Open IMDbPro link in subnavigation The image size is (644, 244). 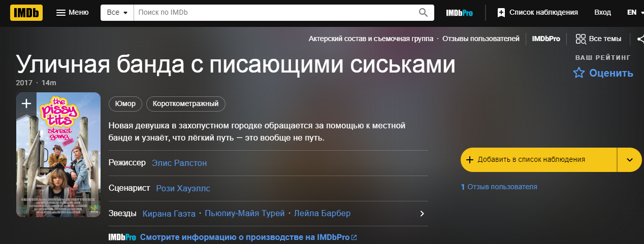(546, 39)
